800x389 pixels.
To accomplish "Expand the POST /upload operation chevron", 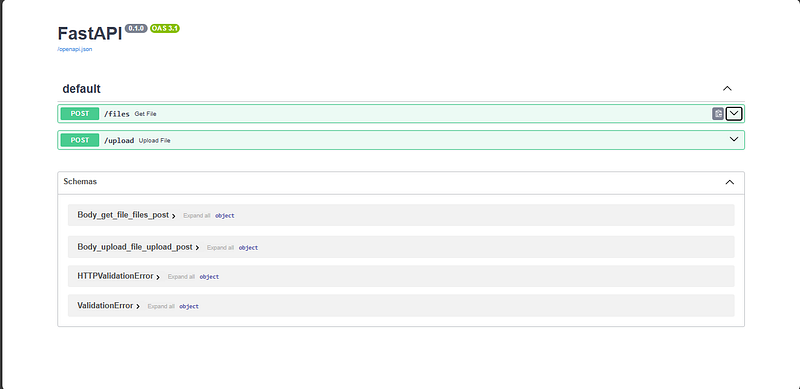I will [734, 139].
